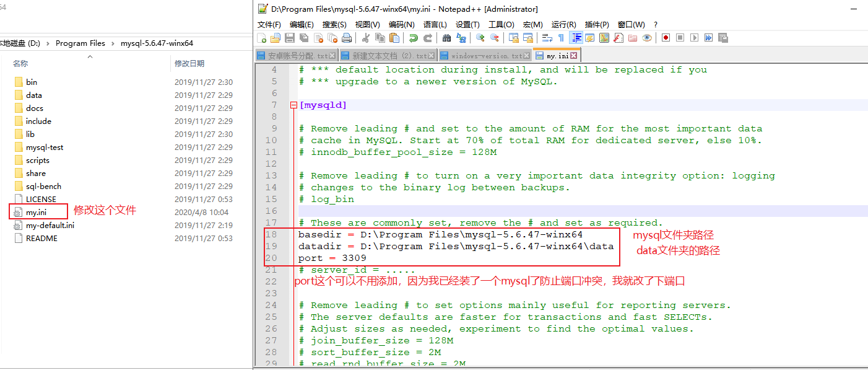Select the bin folder in Explorer
This screenshot has width=868, height=370.
tap(32, 82)
